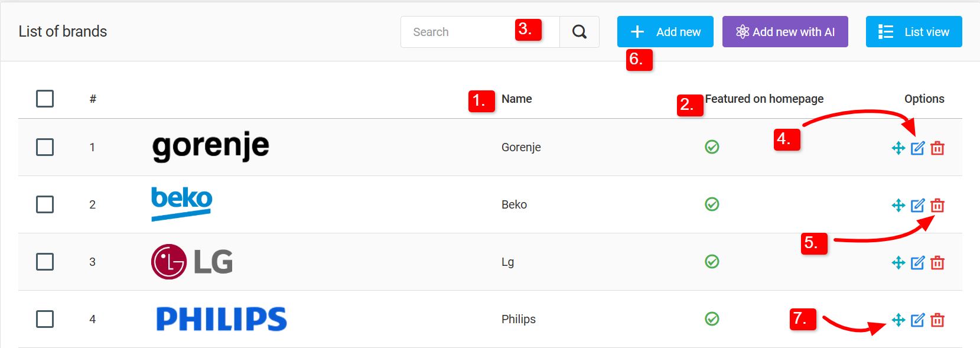
Task: Click the move icon in Philips row
Action: (x=898, y=320)
